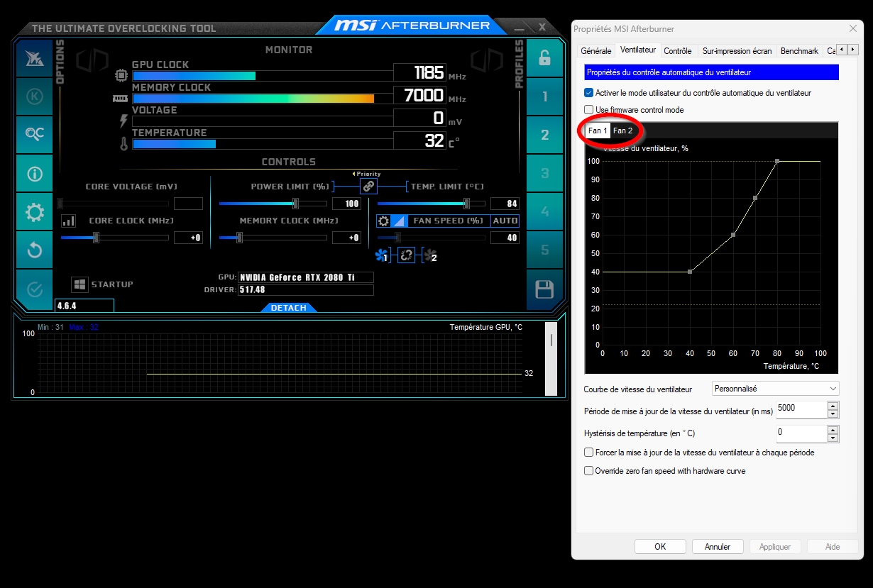873x588 pixels.
Task: Select fan 1 icon under fan speed
Action: [383, 255]
